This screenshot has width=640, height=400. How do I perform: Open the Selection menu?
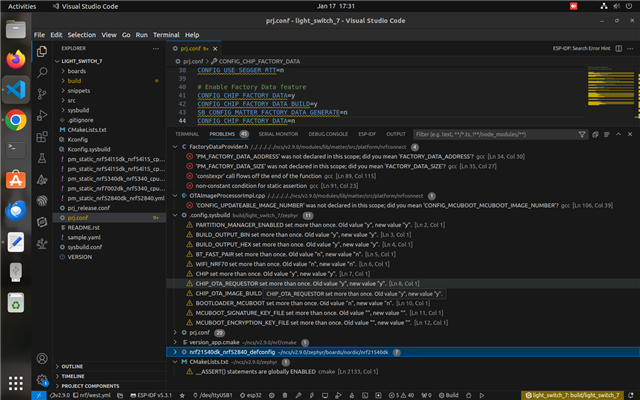click(82, 35)
